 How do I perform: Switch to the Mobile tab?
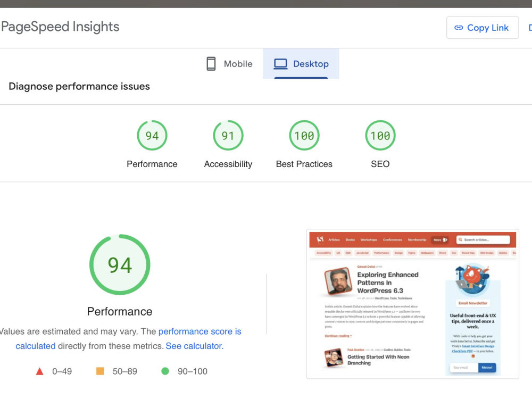[229, 64]
